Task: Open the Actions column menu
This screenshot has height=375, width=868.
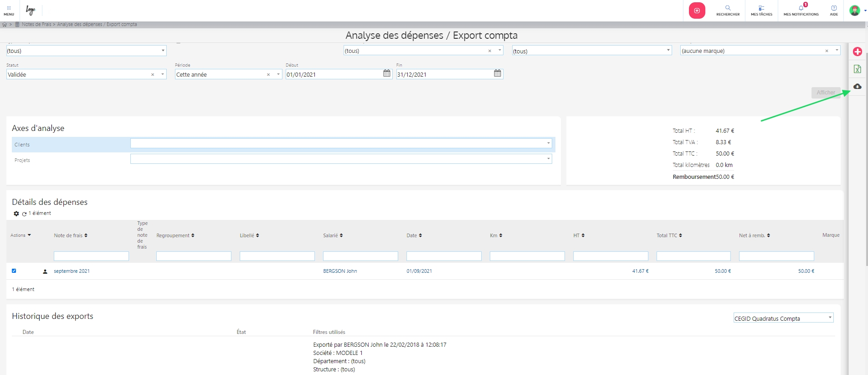Action: click(x=21, y=235)
